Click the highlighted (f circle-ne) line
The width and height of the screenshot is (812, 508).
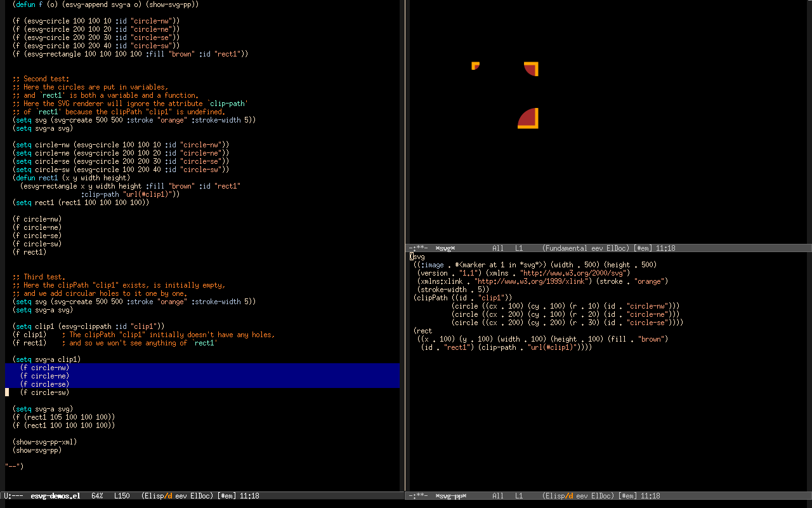point(44,376)
